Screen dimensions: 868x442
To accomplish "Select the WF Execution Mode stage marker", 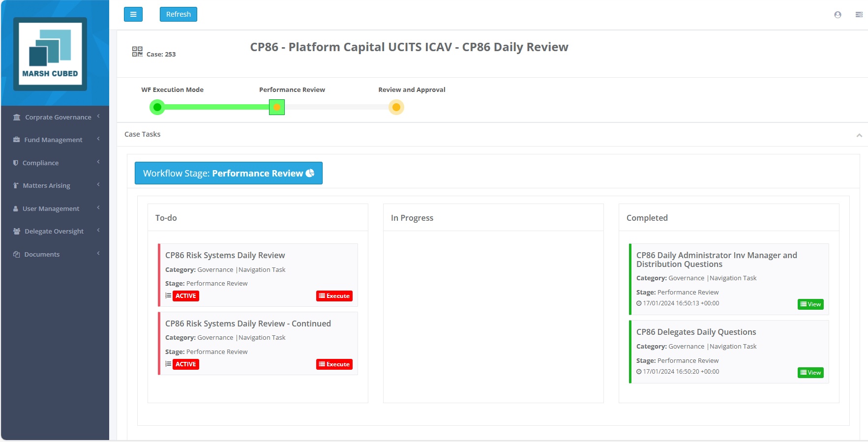I will (x=157, y=107).
